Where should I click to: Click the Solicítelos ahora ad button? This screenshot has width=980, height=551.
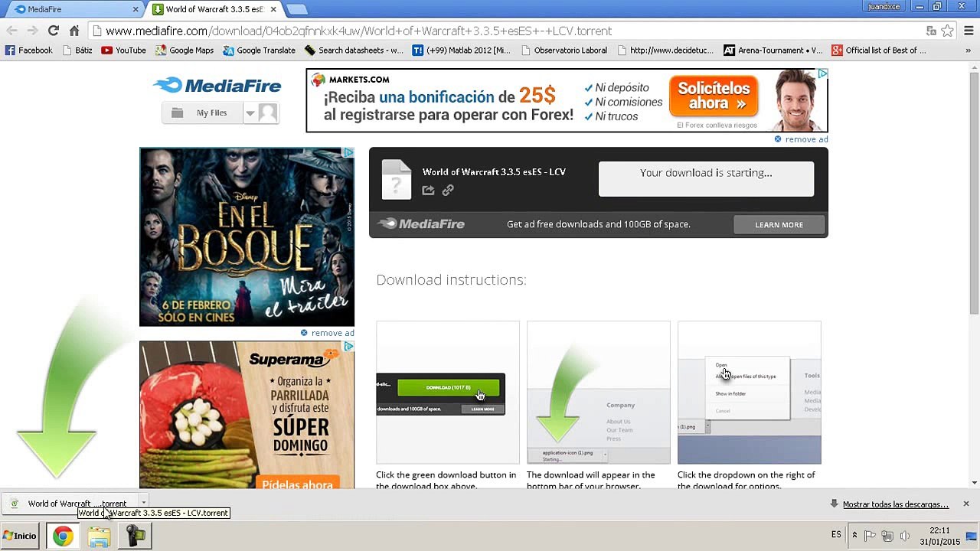[714, 96]
